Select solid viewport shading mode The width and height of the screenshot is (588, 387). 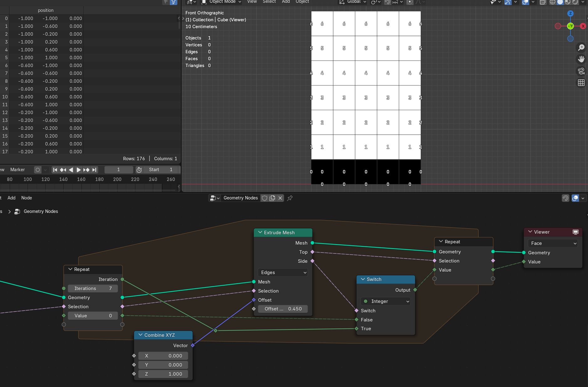(x=560, y=2)
